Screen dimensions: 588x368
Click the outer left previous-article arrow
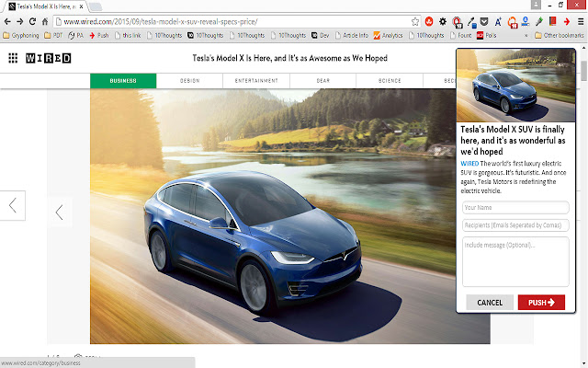(12, 205)
